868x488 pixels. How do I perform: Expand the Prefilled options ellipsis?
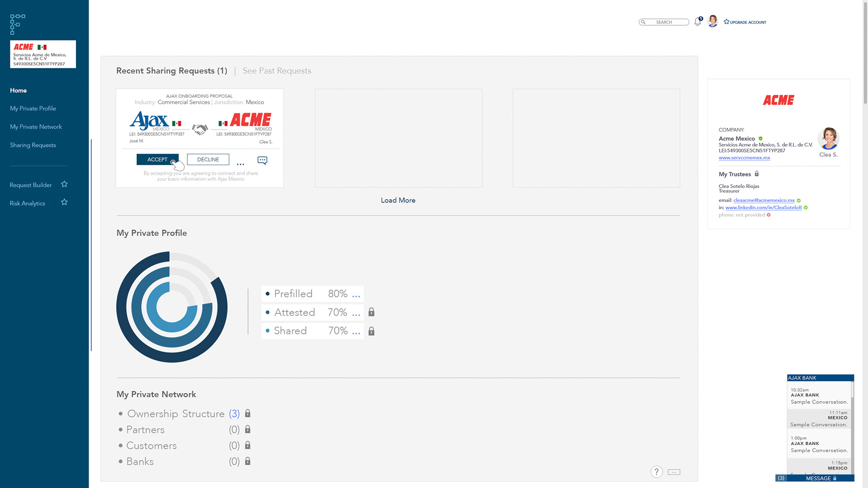(x=356, y=295)
